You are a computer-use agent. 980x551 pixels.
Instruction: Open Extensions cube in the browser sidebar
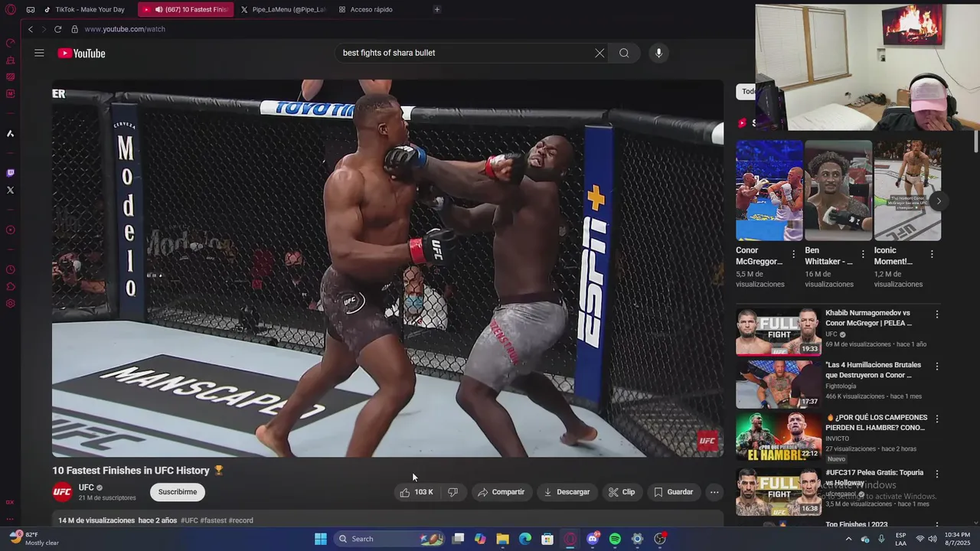pos(10,287)
